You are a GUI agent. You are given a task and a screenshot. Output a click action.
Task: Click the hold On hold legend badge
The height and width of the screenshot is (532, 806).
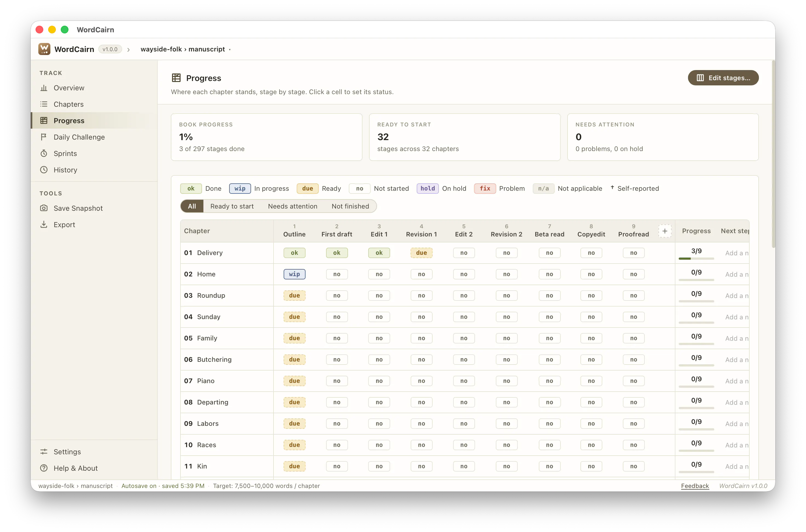pyautogui.click(x=428, y=188)
